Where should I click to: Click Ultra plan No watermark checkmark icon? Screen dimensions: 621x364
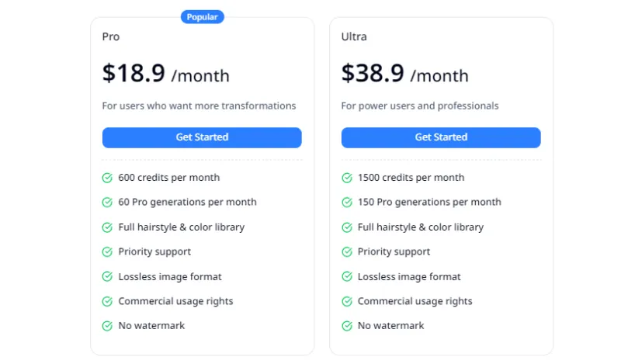pos(347,326)
